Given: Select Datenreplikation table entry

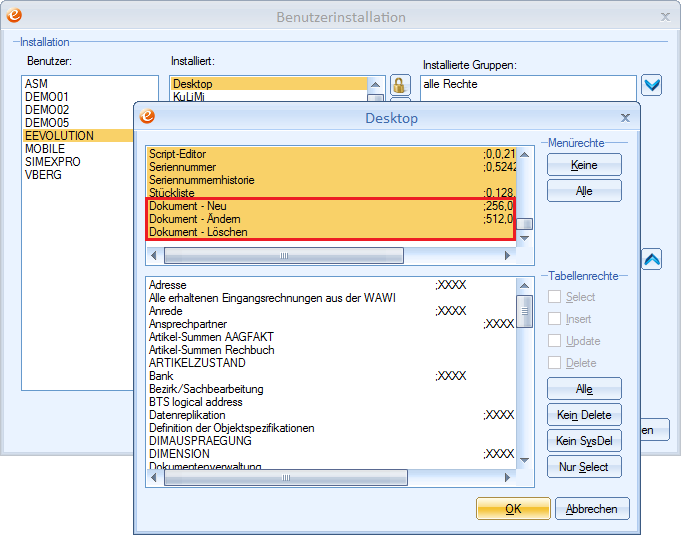Looking at the screenshot, I should point(331,415).
